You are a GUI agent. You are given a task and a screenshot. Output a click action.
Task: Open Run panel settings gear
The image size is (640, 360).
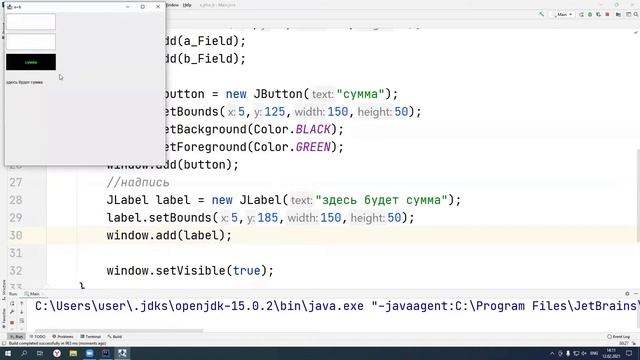(x=627, y=293)
